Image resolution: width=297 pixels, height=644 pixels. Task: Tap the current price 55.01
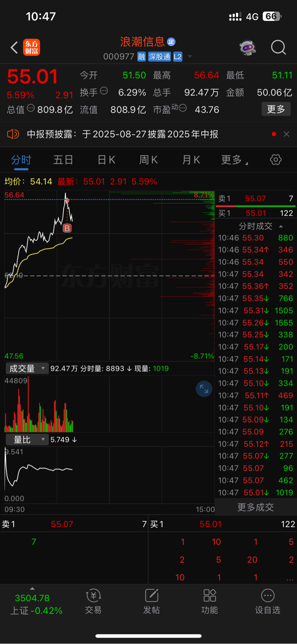click(32, 76)
